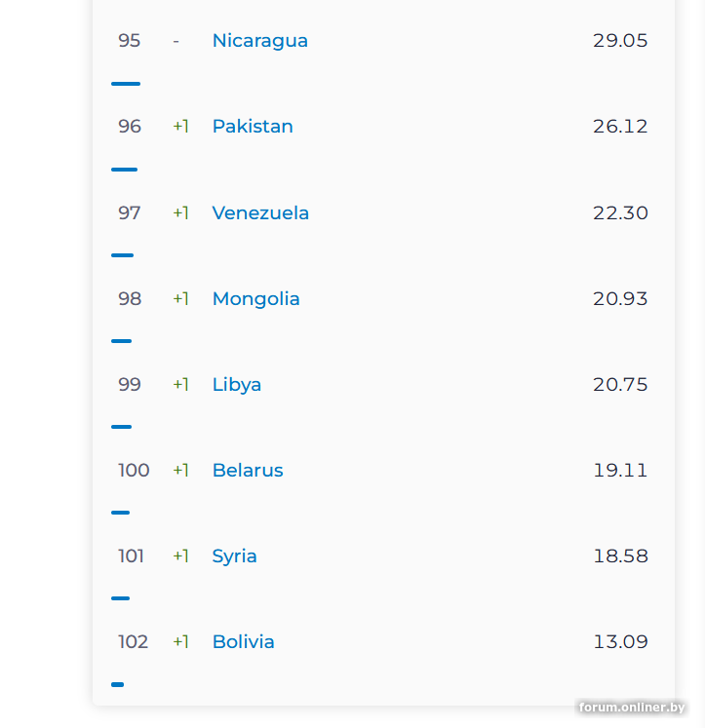The width and height of the screenshot is (705, 728).
Task: Click the forum.onliner.by watermark
Action: coord(631,708)
